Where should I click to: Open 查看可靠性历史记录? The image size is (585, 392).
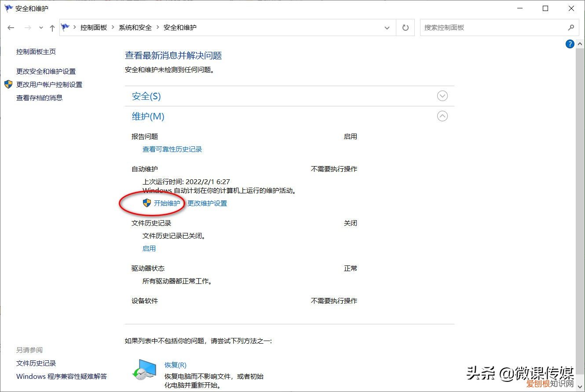click(172, 149)
